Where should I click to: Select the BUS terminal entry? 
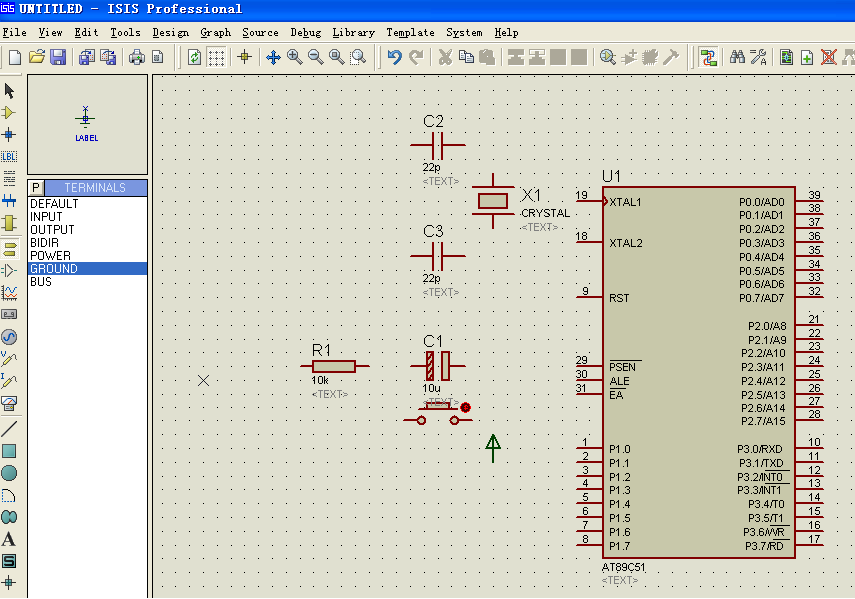point(41,282)
